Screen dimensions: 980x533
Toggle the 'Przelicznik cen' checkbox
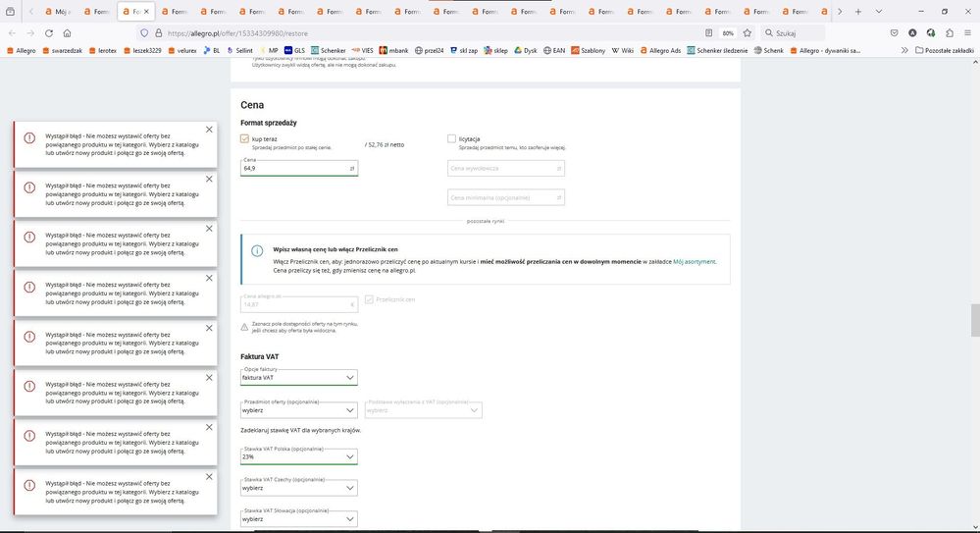(369, 299)
